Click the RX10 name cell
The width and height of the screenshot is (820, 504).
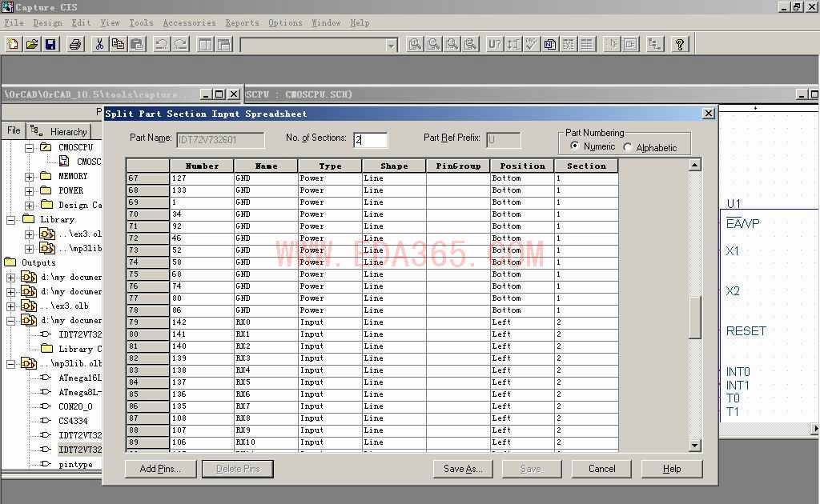266,442
